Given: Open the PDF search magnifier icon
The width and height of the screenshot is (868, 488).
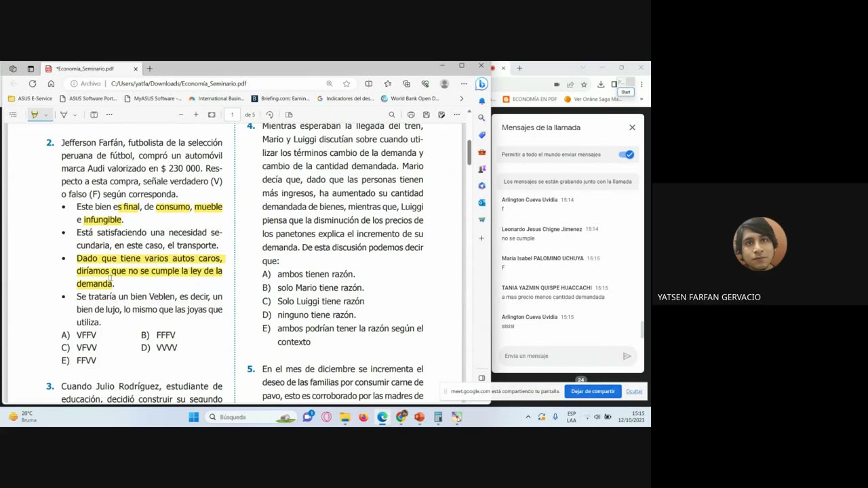Looking at the screenshot, I should 392,115.
